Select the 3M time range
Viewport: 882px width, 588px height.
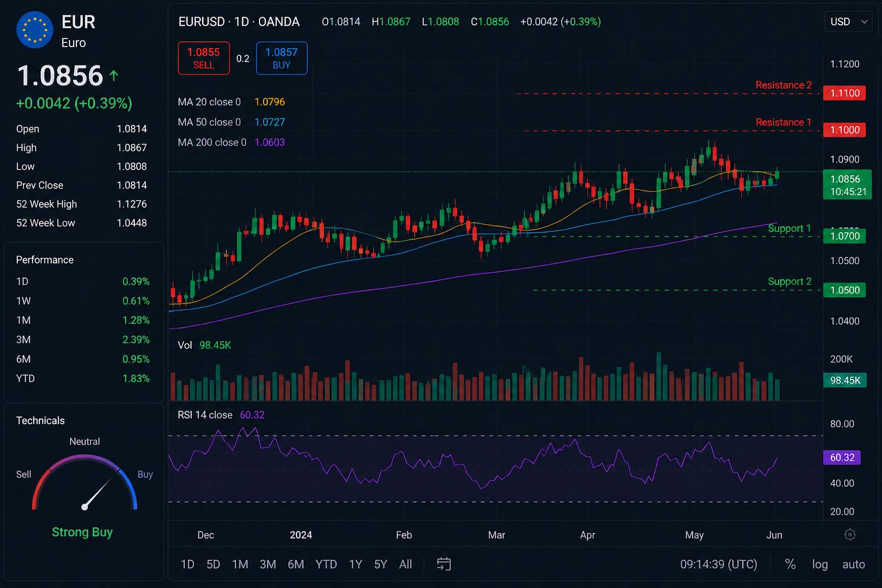pos(268,564)
